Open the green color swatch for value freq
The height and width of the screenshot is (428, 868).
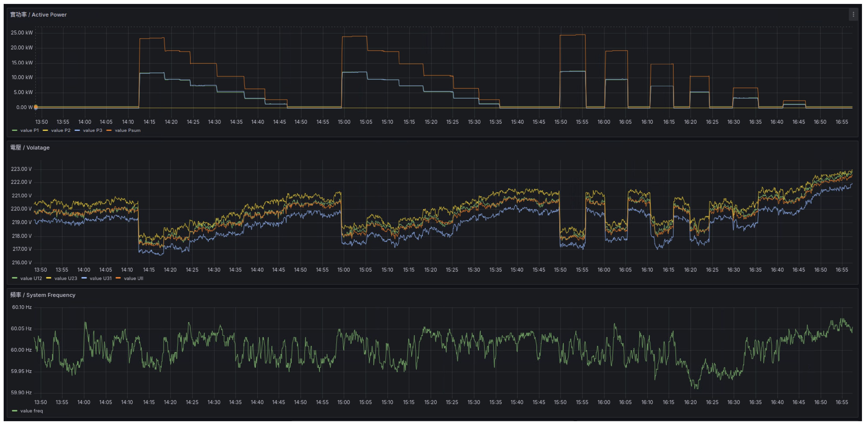14,411
